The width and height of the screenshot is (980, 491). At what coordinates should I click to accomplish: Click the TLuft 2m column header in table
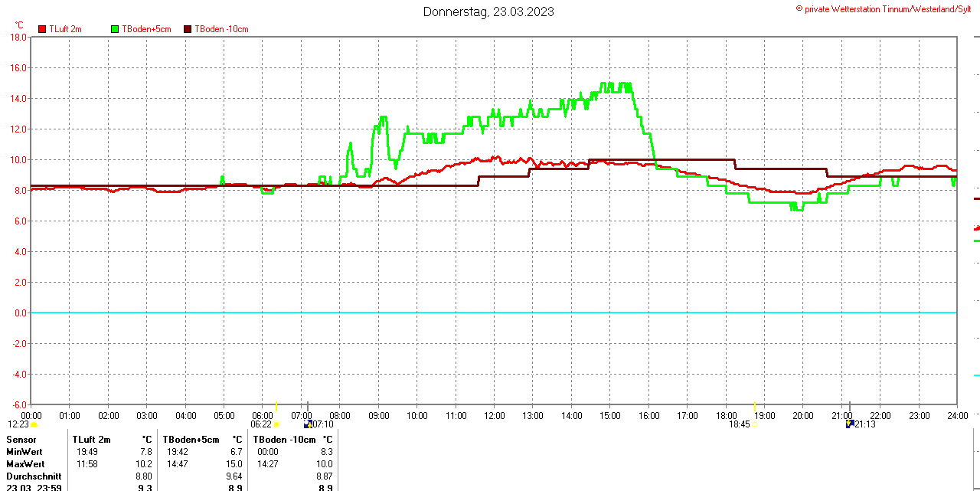[x=91, y=440]
